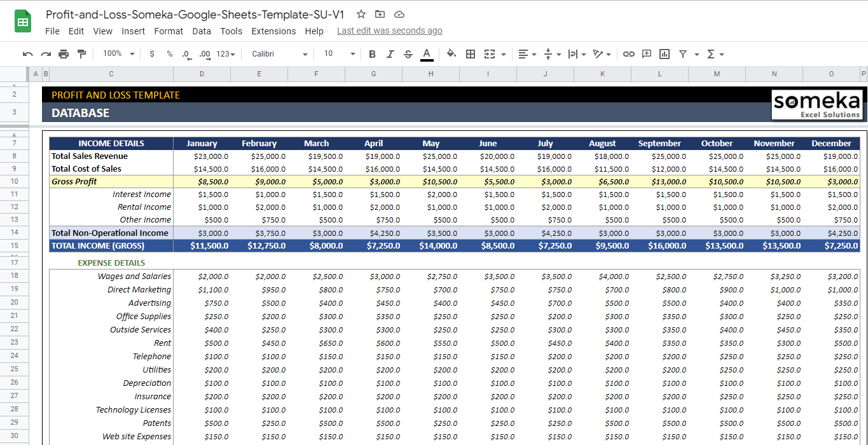868x445 pixels.
Task: Open Functions sigma icon
Action: point(711,54)
